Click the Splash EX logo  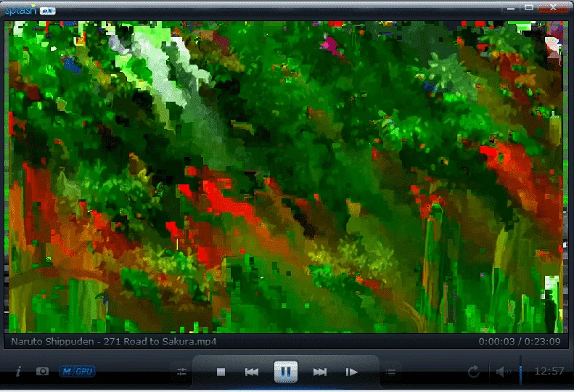coord(30,9)
